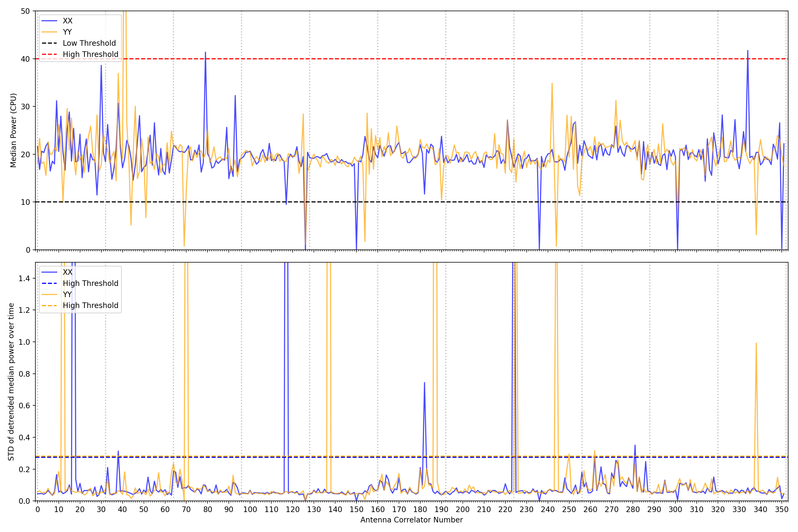Click the 'Median Power (CPU)' y-axis label

[x=13, y=130]
